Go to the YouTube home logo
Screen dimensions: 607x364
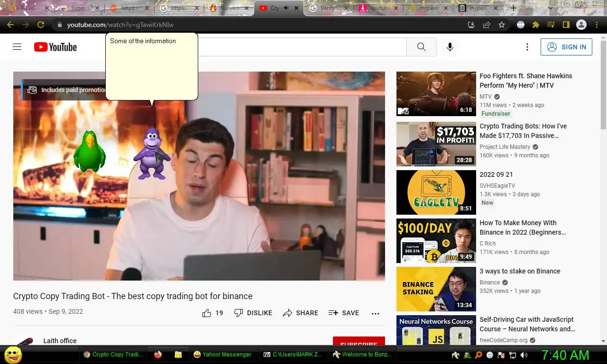pyautogui.click(x=55, y=47)
